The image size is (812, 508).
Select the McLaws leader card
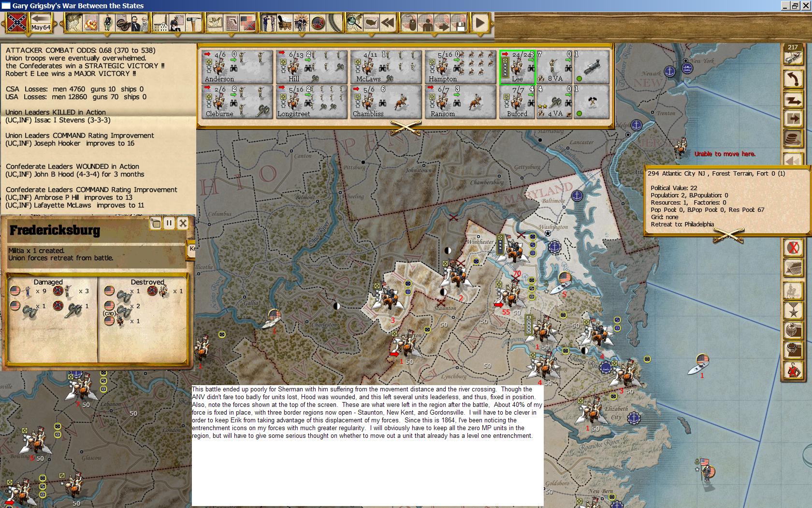click(386, 66)
